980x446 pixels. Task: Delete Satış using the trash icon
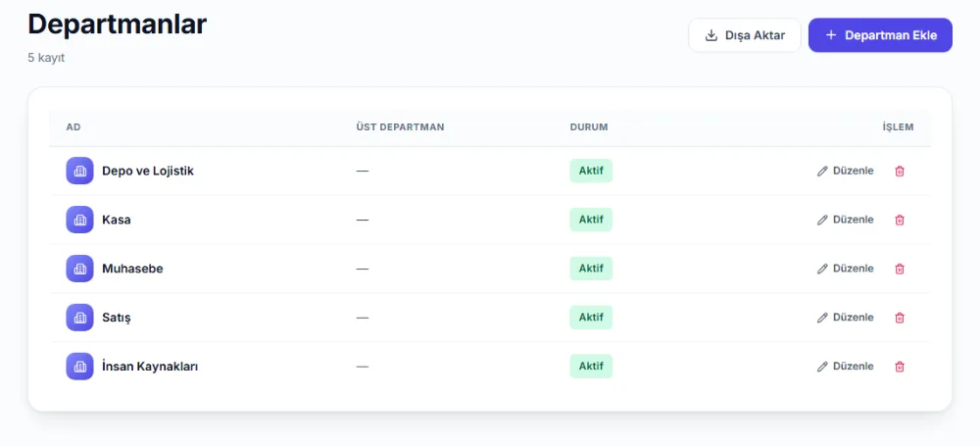coord(900,318)
